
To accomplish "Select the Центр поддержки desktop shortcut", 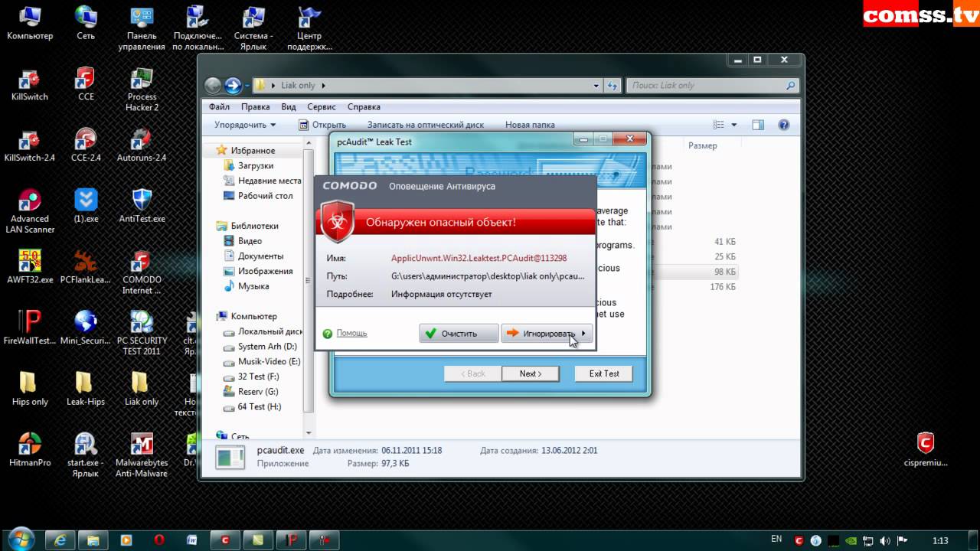I will (x=309, y=28).
